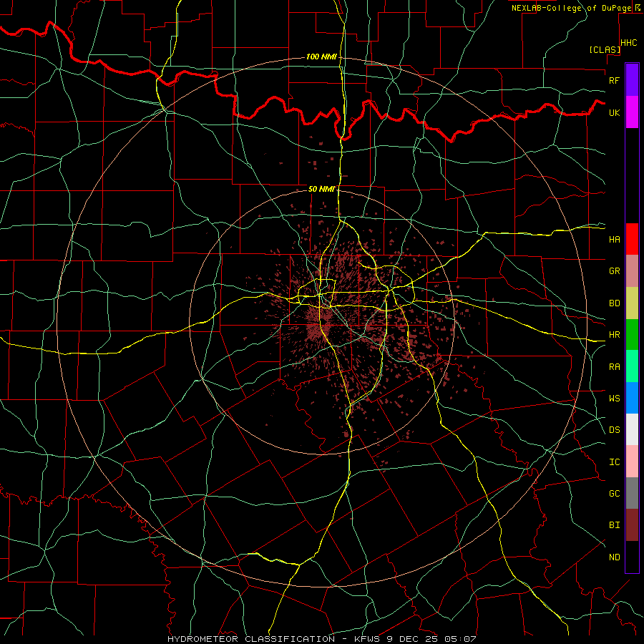Click the UK legend label
644x644 pixels.
click(614, 112)
